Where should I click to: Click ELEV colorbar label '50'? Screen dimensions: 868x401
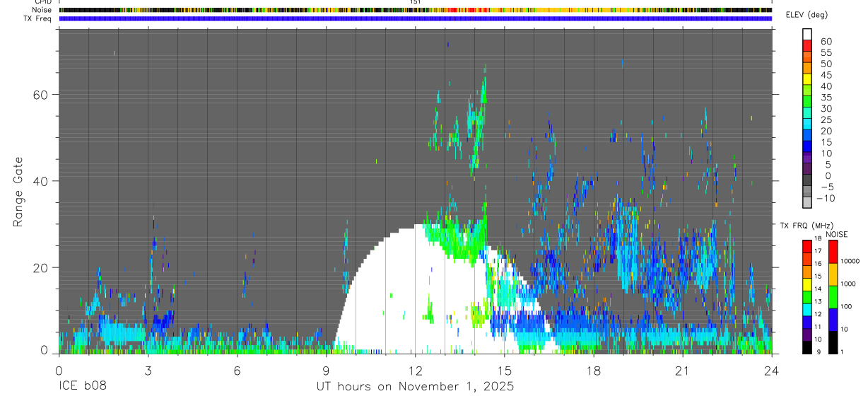click(826, 64)
